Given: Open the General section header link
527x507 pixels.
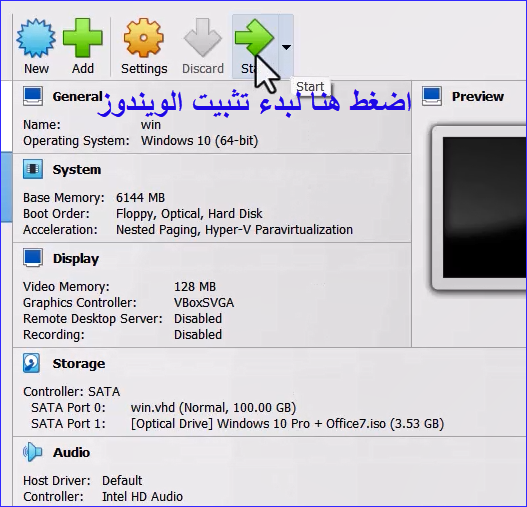Looking at the screenshot, I should pyautogui.click(x=77, y=97).
